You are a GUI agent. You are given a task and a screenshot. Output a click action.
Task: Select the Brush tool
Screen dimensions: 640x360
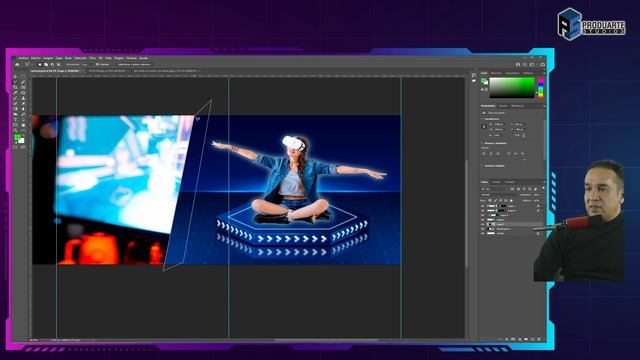point(16,98)
